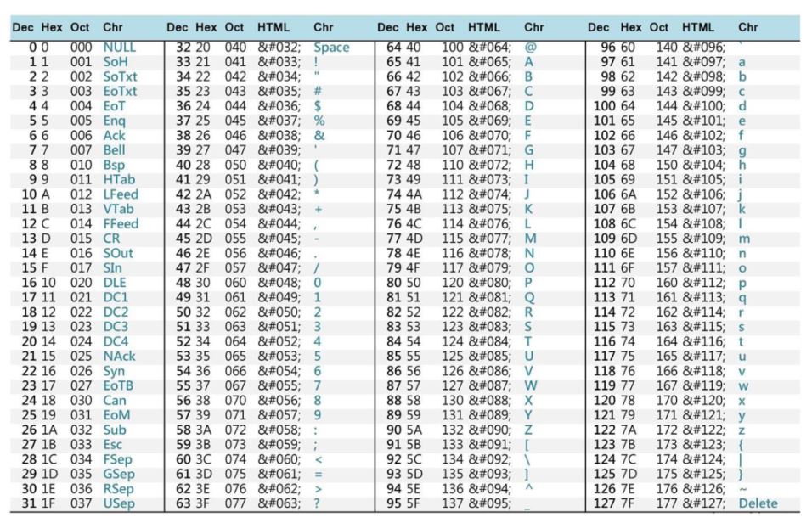Screen dimensions: 812x523
Task: Click the @ symbol in Chr column
Action: pos(530,48)
